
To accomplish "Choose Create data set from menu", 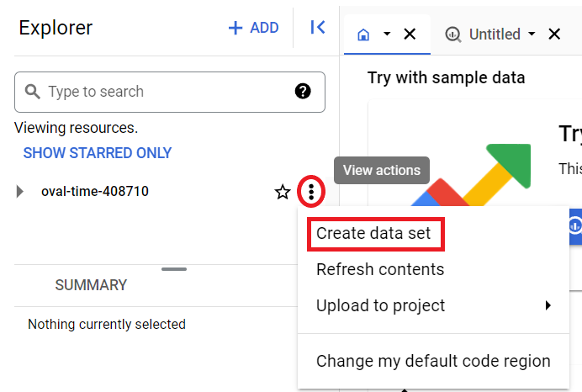I will pos(373,234).
